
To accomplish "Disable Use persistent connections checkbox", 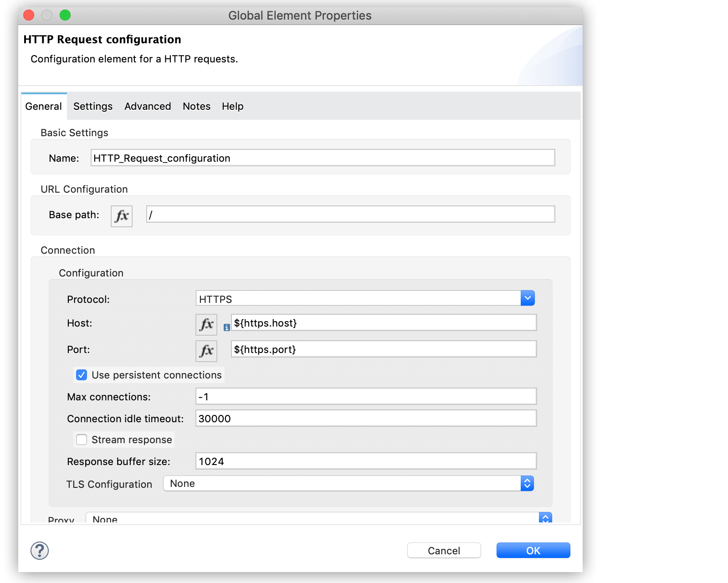I will click(82, 375).
